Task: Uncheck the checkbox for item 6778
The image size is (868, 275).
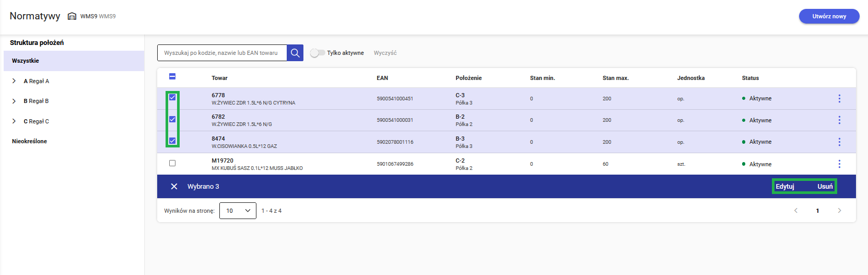Action: [172, 97]
